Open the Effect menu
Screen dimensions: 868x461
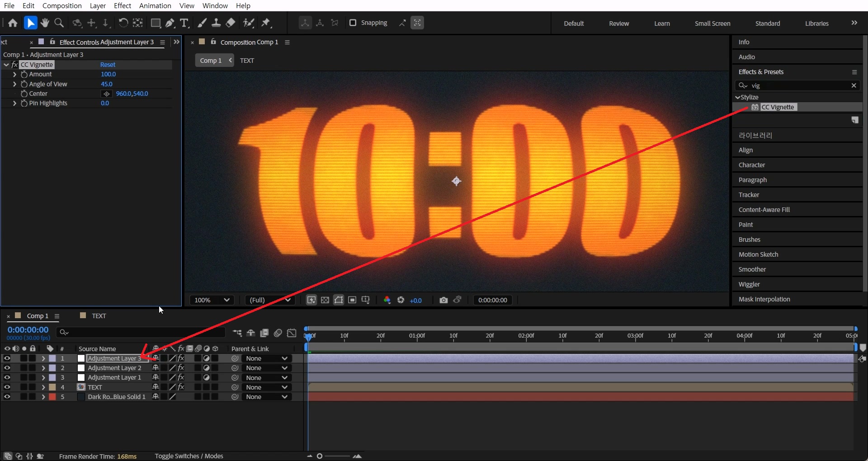coord(123,5)
